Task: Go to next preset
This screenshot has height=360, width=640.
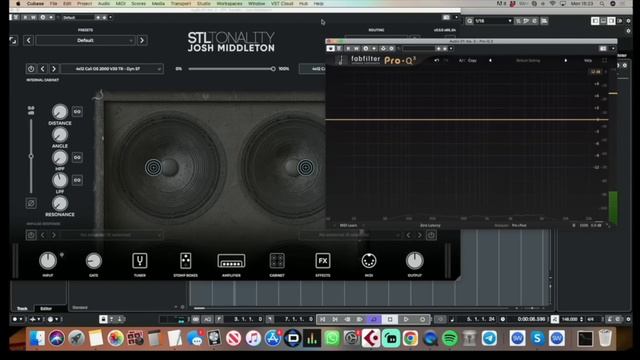Action: click(142, 40)
